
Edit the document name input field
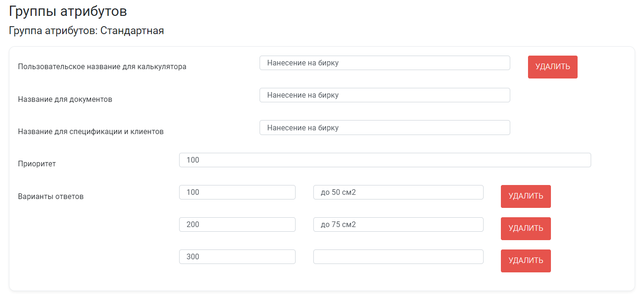coord(384,95)
